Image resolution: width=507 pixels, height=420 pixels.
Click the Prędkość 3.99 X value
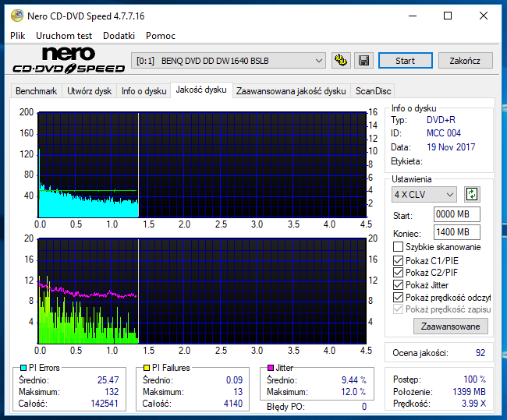tap(473, 404)
